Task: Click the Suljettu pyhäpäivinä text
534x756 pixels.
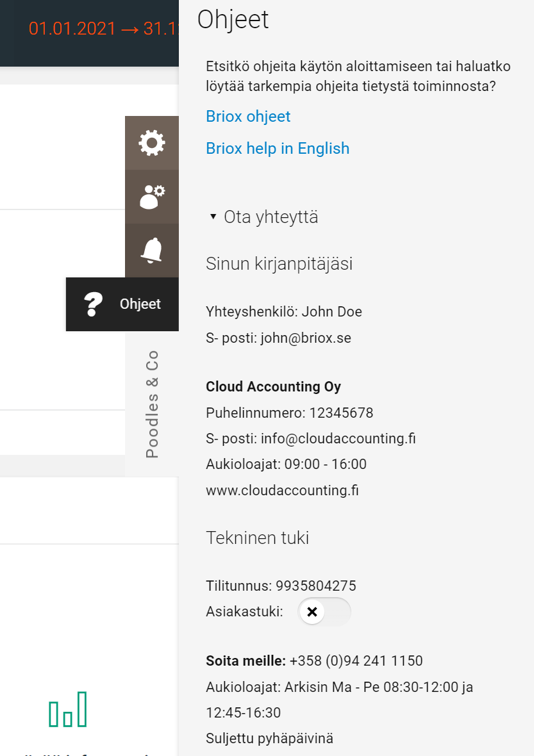Action: point(269,738)
